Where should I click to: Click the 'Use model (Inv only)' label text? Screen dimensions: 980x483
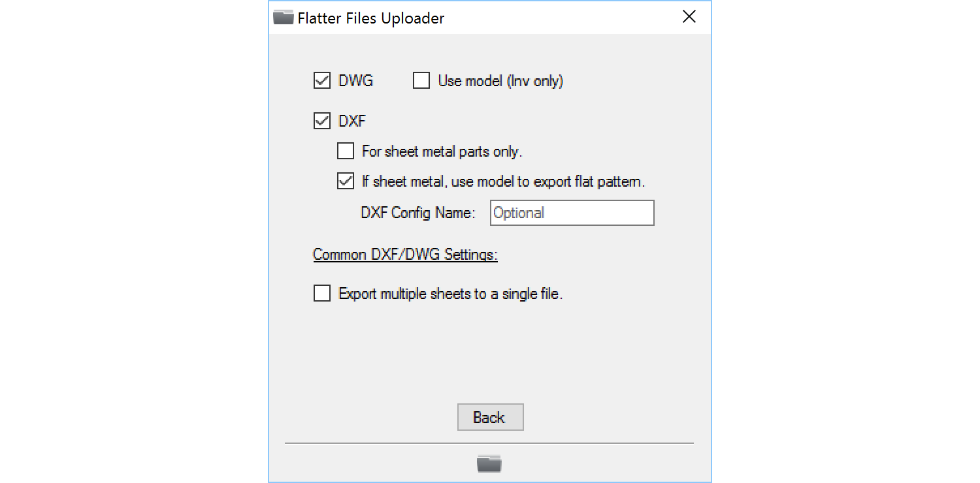(500, 82)
